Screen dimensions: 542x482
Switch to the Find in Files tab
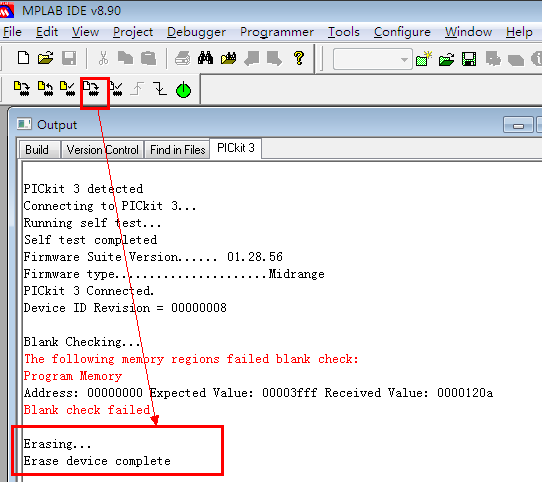point(177,150)
